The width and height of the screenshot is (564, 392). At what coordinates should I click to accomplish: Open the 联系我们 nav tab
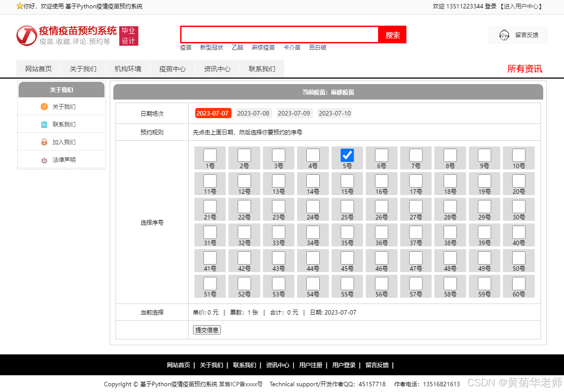coord(262,69)
